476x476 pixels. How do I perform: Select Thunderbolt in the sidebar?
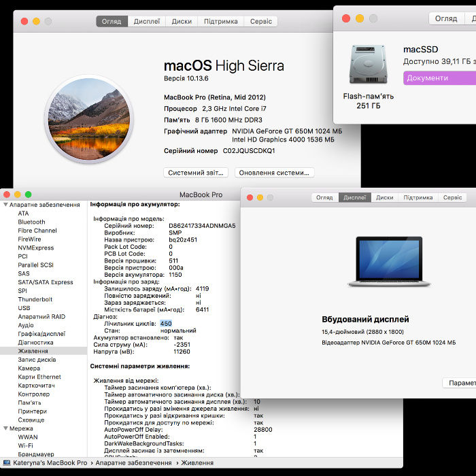(35, 299)
